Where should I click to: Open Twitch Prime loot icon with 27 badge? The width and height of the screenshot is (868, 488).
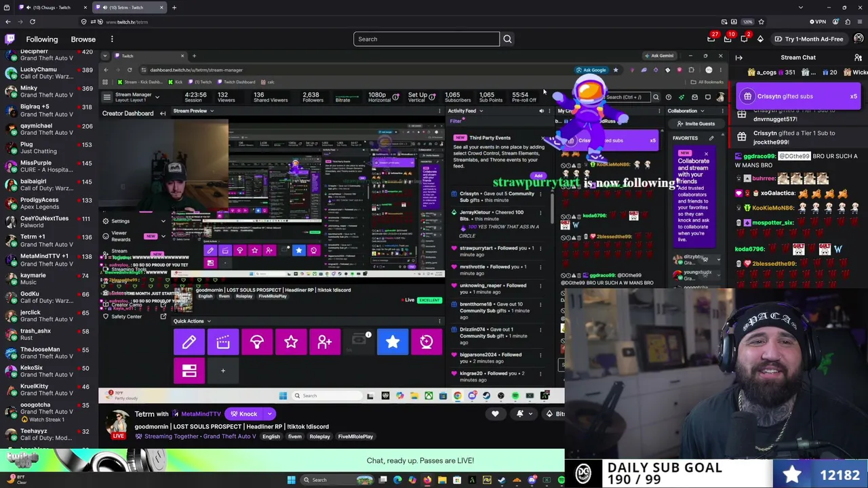(x=711, y=39)
